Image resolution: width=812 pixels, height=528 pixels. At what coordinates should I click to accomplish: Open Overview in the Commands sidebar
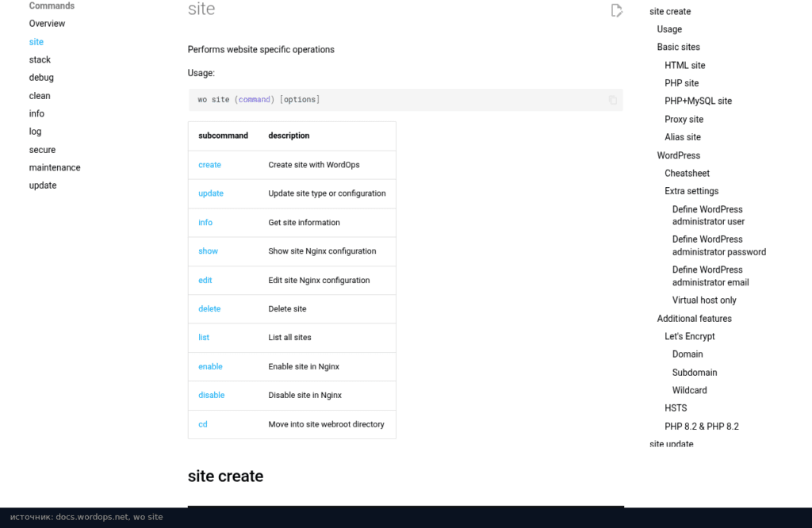[x=47, y=24]
